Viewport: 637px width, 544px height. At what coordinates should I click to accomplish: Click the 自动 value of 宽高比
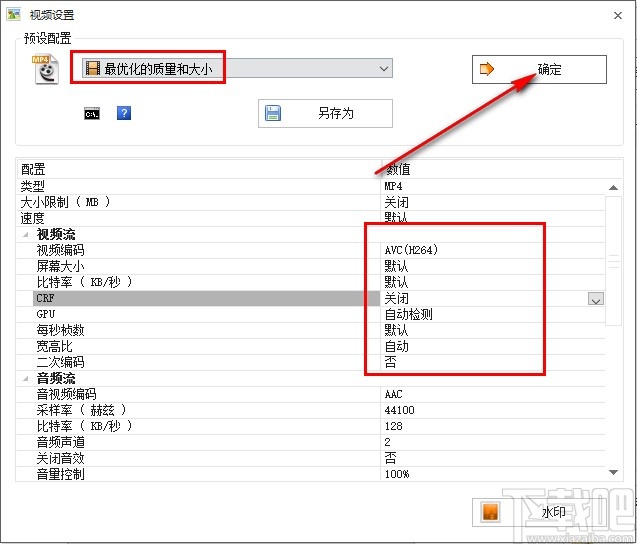point(396,346)
